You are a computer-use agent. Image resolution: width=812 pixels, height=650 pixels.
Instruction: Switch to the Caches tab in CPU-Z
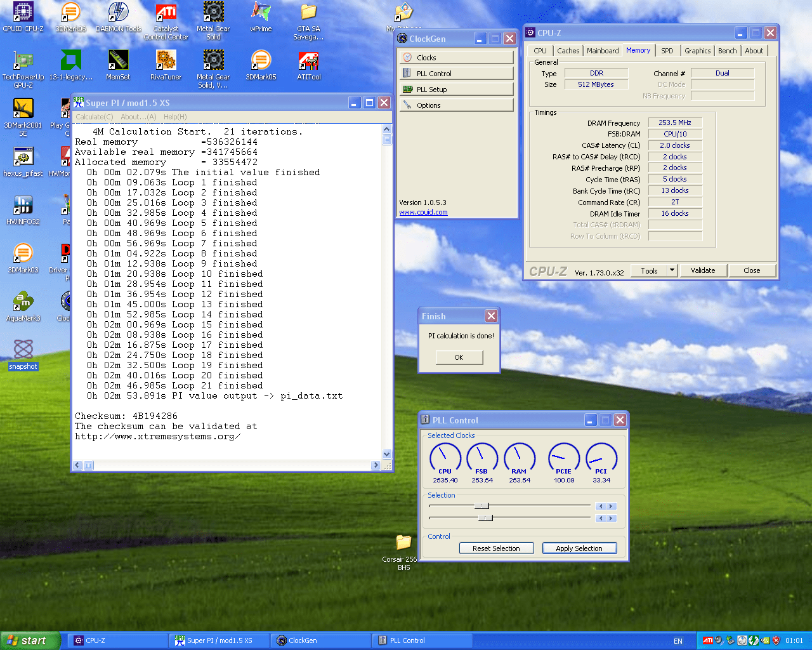click(x=568, y=51)
